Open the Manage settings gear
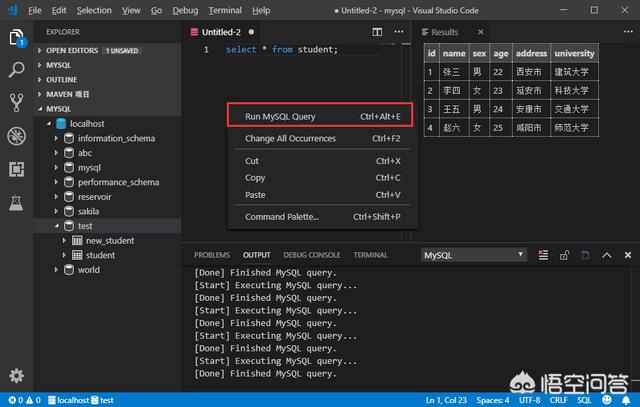The image size is (640, 407). click(16, 375)
